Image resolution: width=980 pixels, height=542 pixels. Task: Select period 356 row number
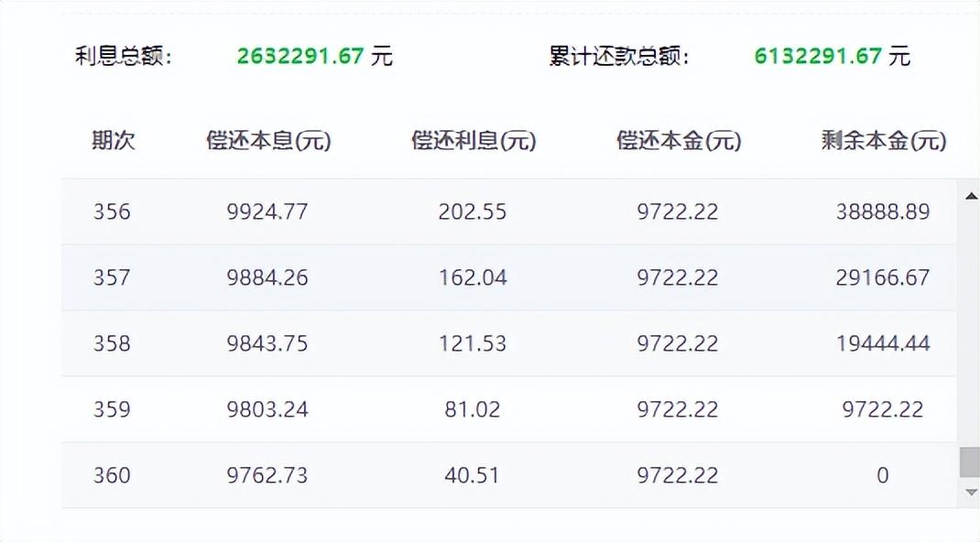112,211
